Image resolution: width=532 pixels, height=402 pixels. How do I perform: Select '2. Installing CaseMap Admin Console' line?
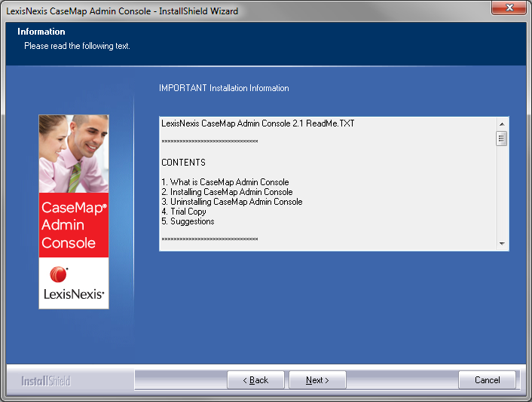pyautogui.click(x=227, y=192)
